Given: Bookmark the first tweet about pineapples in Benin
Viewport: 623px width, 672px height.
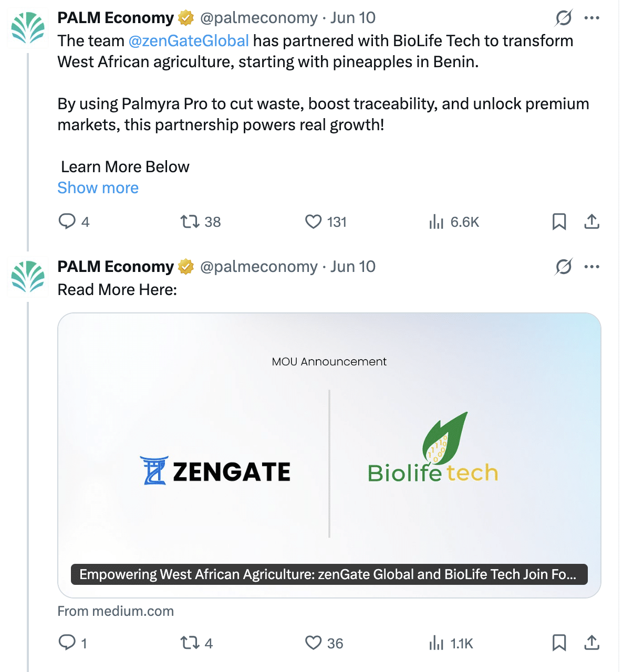Looking at the screenshot, I should pyautogui.click(x=559, y=222).
